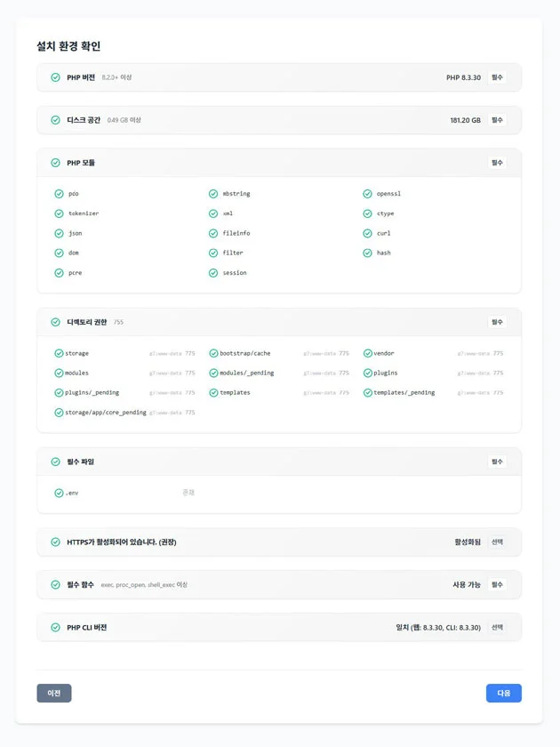Click the check icon next to PHP 버전
This screenshot has height=747, width=560.
coord(55,77)
